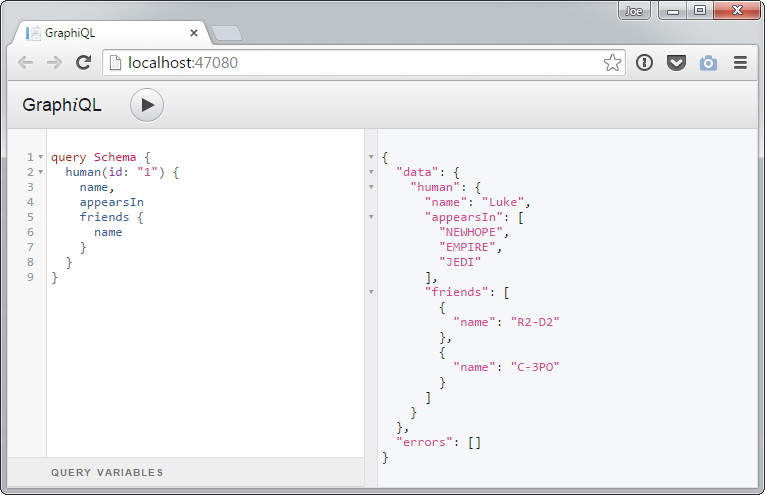The height and width of the screenshot is (495, 765).
Task: Click the word Schema in the query
Action: click(115, 157)
